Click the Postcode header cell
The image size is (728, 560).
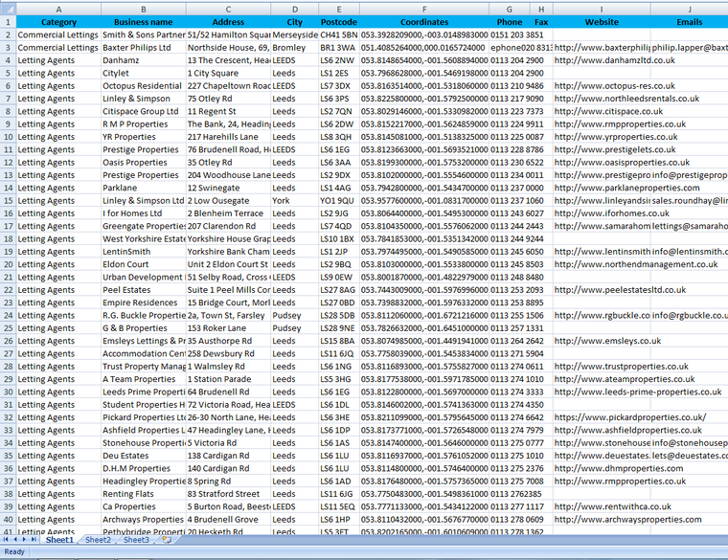coord(339,22)
